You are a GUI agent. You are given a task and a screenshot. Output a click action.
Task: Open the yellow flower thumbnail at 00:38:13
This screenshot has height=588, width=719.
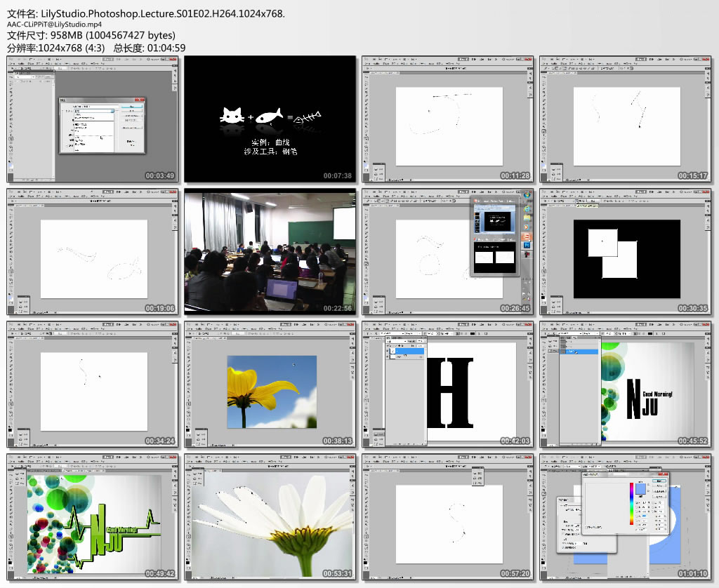tap(270, 384)
